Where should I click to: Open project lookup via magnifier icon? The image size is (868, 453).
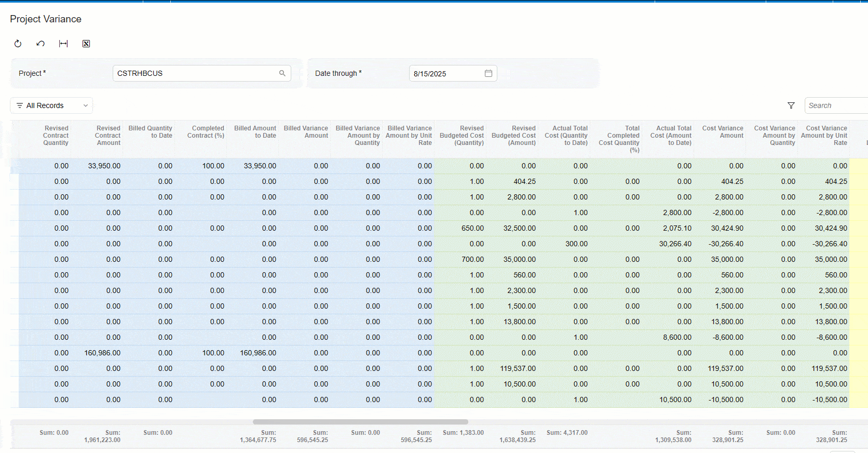[282, 73]
